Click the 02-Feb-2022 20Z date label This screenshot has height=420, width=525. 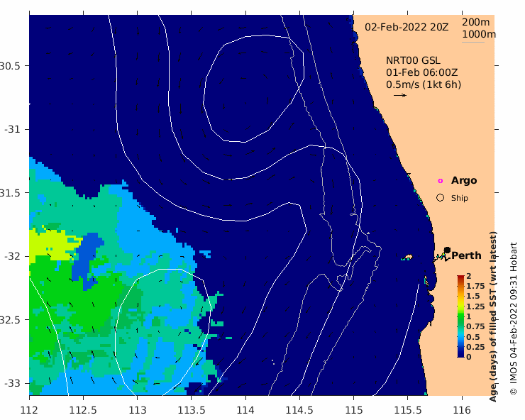[407, 27]
